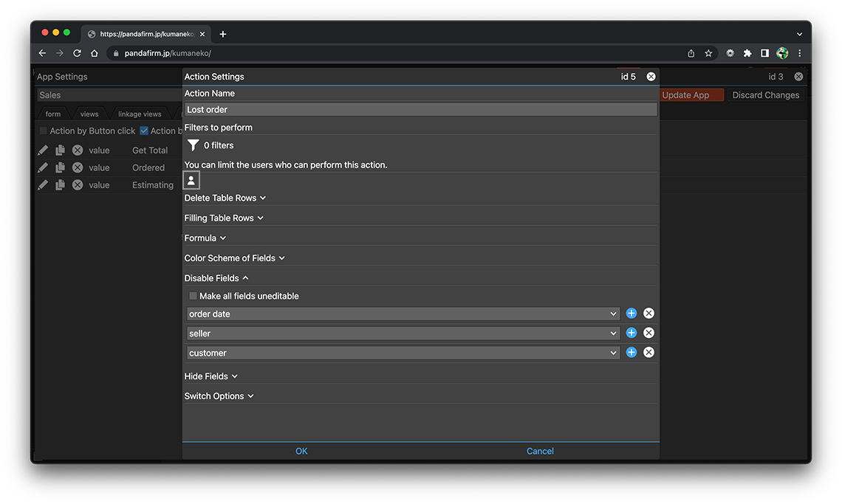Click the filter funnel icon

[x=193, y=145]
